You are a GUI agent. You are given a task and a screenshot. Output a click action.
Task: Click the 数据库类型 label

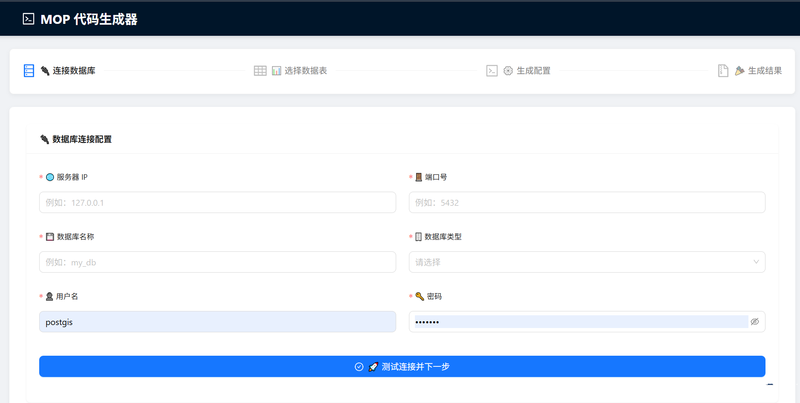pyautogui.click(x=443, y=237)
